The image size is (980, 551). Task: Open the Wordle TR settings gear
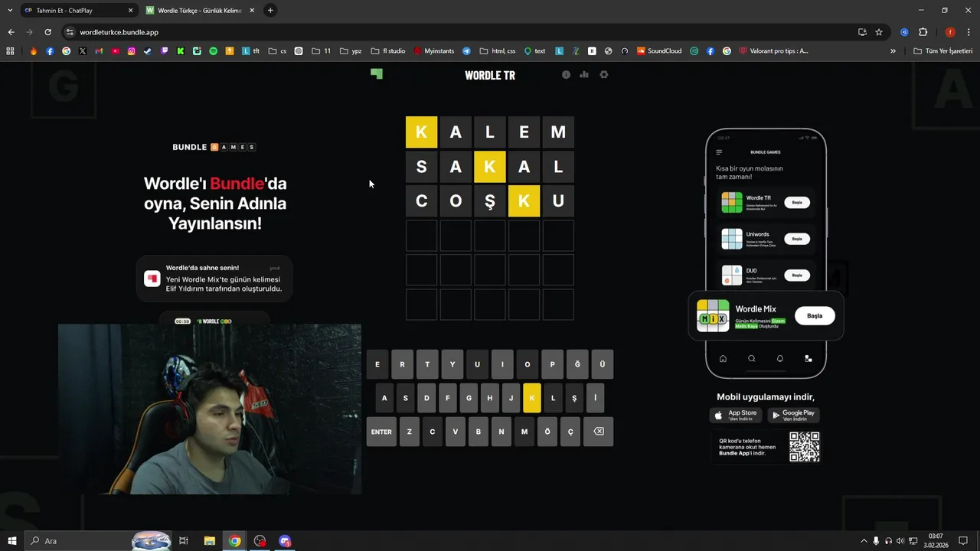pos(603,75)
